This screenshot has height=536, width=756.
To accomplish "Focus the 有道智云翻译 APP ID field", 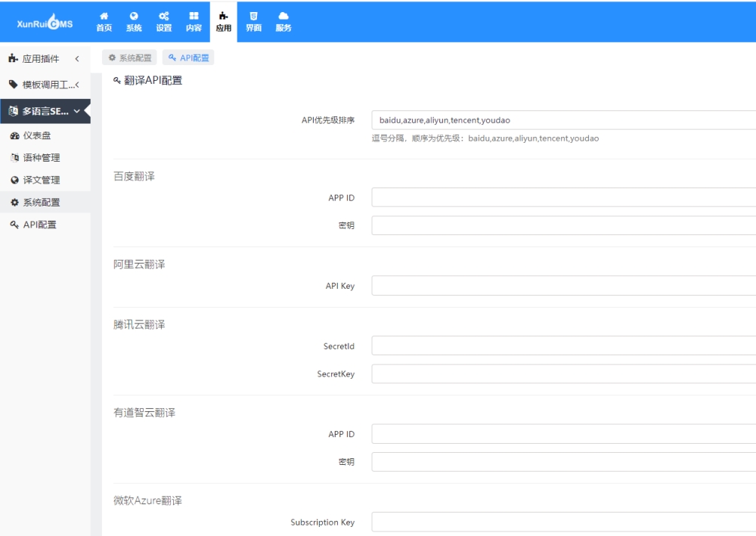I will [x=564, y=434].
